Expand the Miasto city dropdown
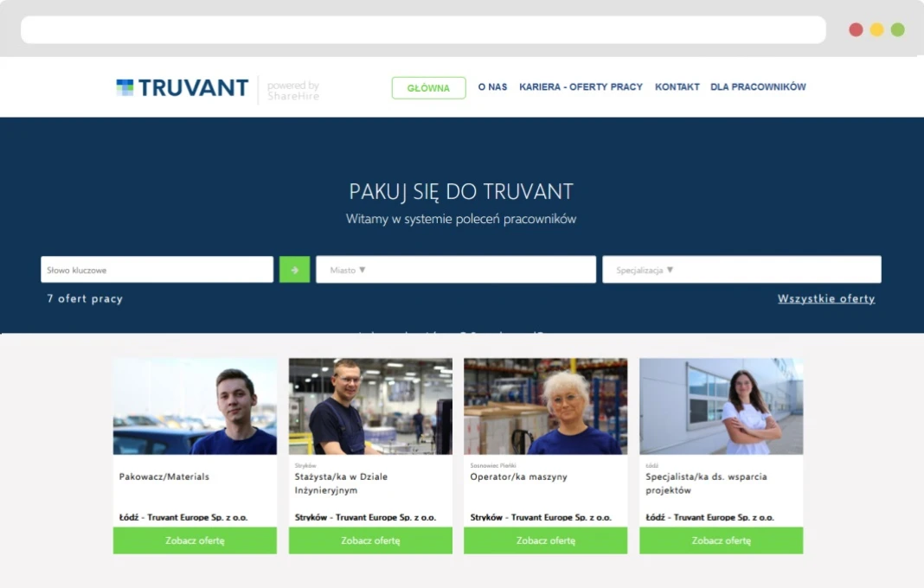924x588 pixels. coord(456,269)
